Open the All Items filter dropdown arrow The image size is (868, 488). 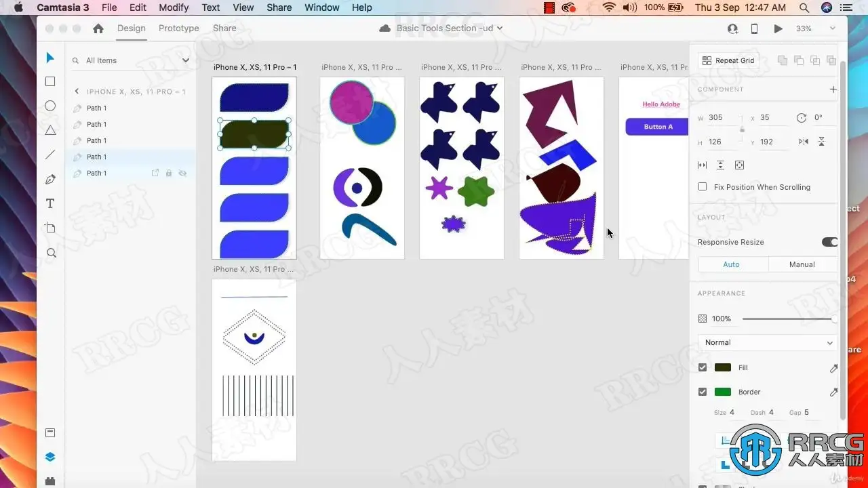[x=185, y=60]
